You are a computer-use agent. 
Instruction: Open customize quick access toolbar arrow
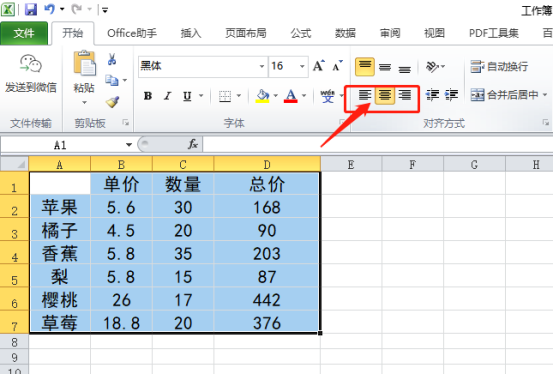click(x=105, y=10)
